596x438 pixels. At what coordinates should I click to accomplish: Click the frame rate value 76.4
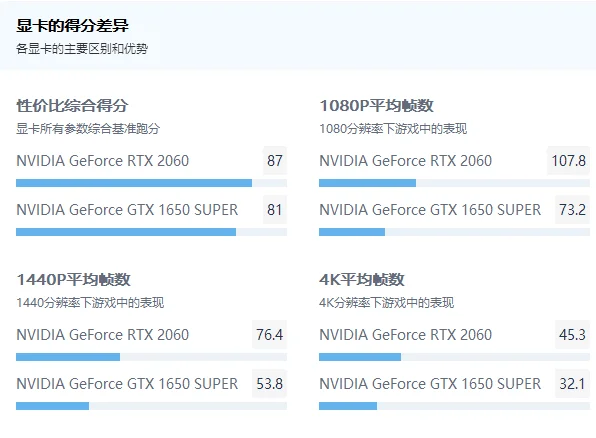click(269, 335)
